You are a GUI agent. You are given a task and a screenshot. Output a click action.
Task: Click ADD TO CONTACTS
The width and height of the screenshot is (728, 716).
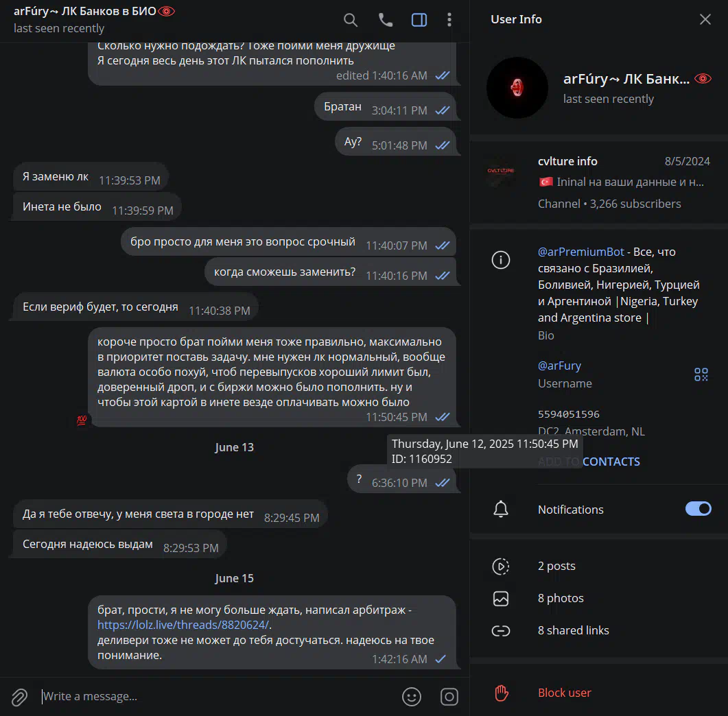click(x=588, y=462)
